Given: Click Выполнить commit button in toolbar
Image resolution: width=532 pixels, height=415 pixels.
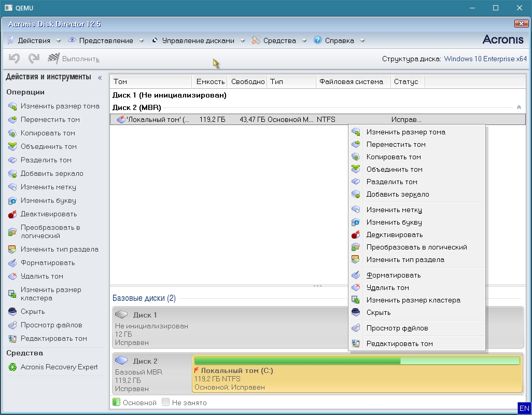Looking at the screenshot, I should [74, 59].
